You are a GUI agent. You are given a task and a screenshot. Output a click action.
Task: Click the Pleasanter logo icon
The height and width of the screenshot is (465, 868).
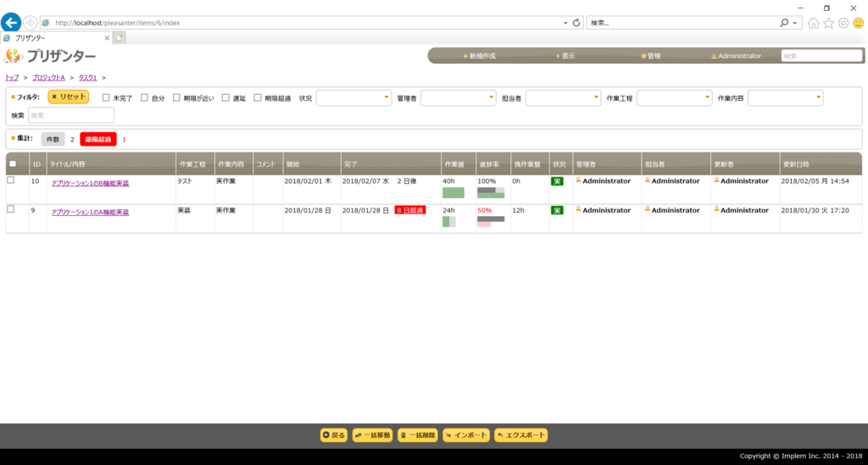click(14, 56)
